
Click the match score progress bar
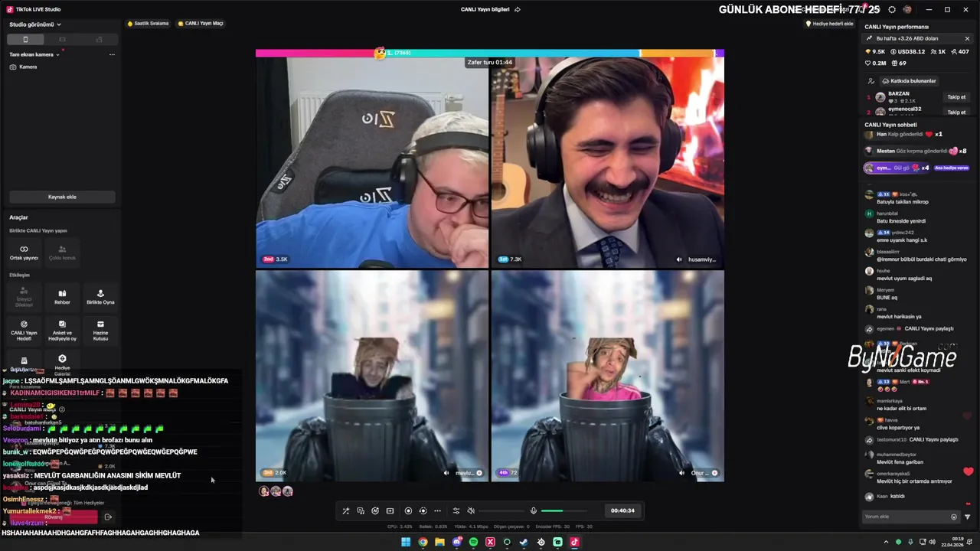tap(490, 53)
